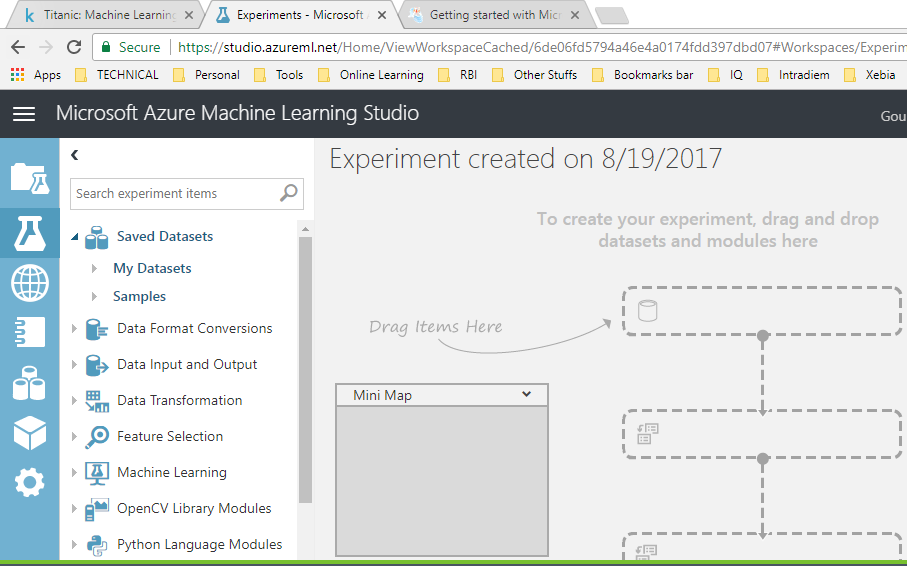Viewport: 907px width, 566px height.
Task: Open the Samples datasets item
Action: (x=139, y=296)
